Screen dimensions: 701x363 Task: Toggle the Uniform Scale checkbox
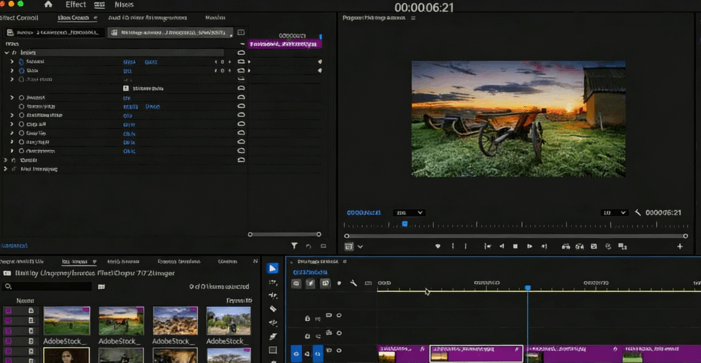126,89
